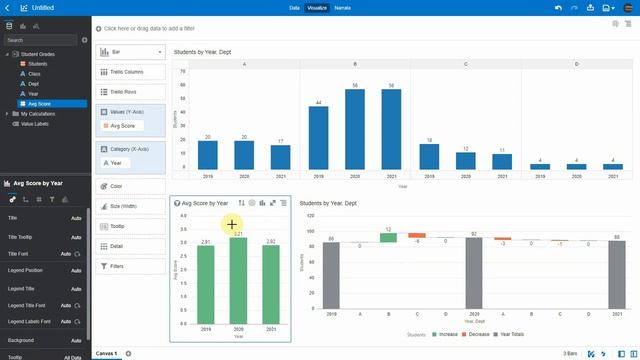Click the refresh icon in footer
Viewport: 640px width, 360px height.
(603, 354)
